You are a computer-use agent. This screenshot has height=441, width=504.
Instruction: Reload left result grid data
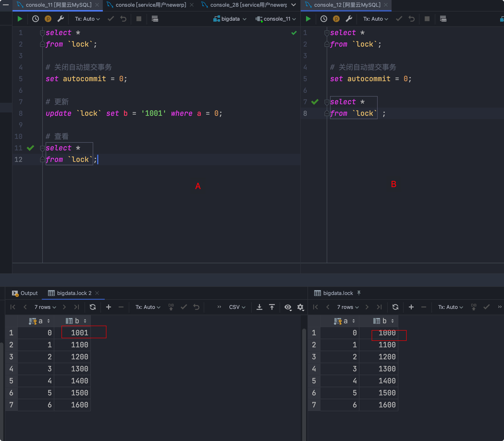point(92,307)
